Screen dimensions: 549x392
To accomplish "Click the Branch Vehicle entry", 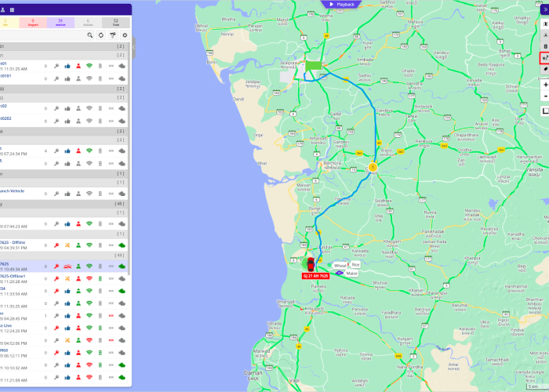I will point(16,191).
